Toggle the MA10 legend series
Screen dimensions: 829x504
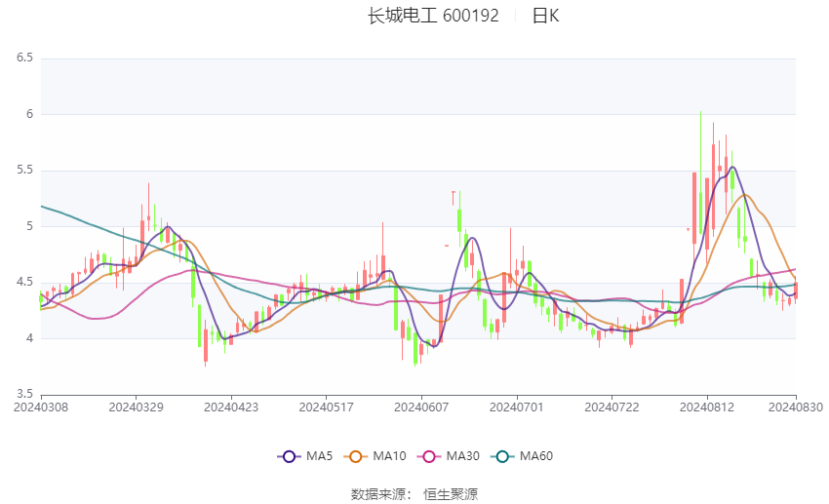click(x=375, y=456)
